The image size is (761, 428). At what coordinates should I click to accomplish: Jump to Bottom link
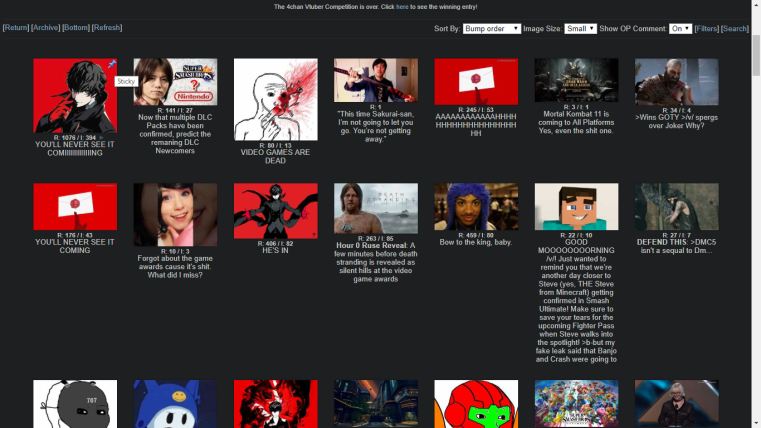tap(76, 28)
